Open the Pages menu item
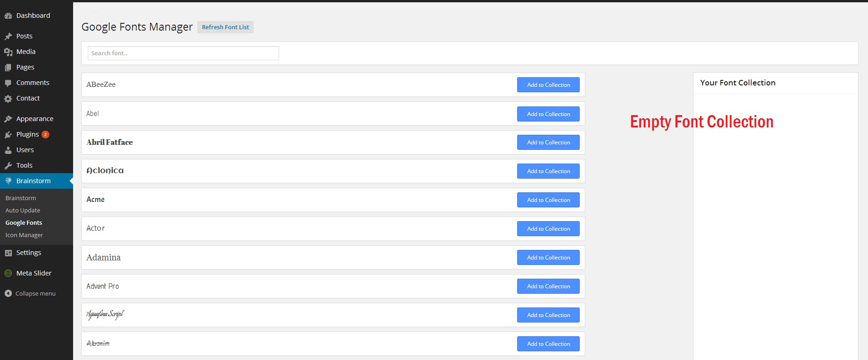 (25, 67)
